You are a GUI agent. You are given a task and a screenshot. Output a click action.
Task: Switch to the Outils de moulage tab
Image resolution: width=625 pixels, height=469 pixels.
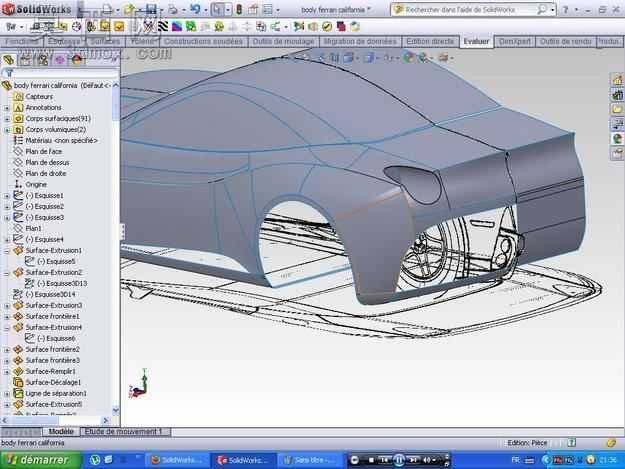click(x=283, y=41)
